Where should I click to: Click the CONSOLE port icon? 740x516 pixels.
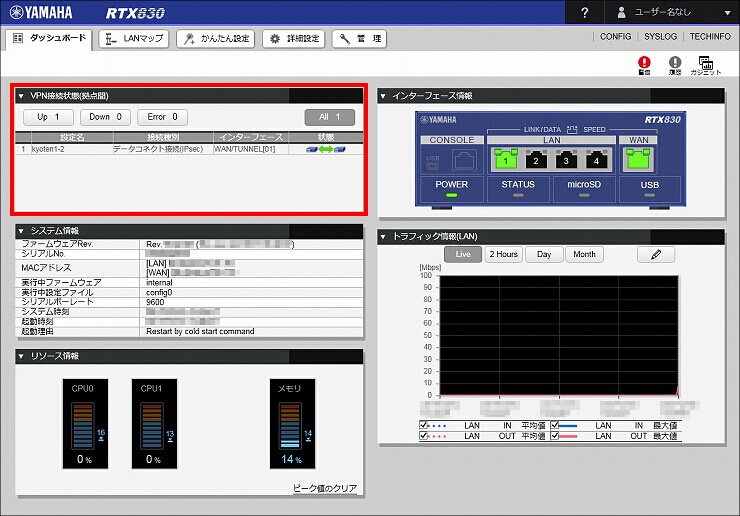[464, 161]
